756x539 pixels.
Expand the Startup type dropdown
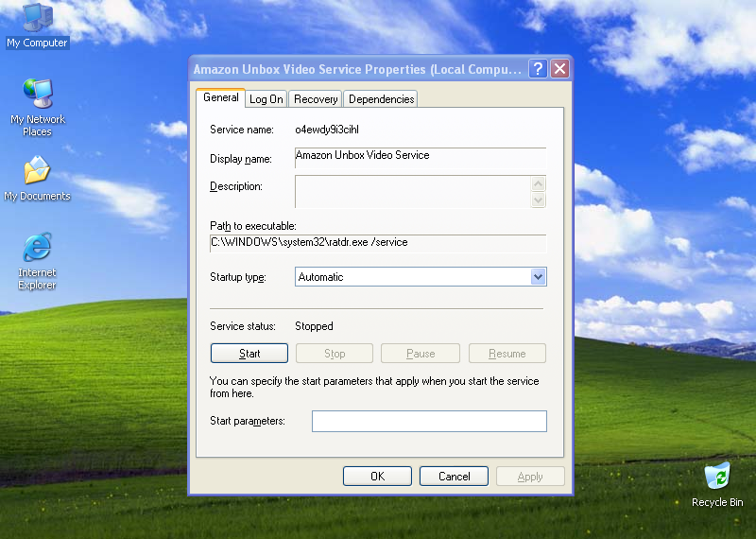point(538,277)
